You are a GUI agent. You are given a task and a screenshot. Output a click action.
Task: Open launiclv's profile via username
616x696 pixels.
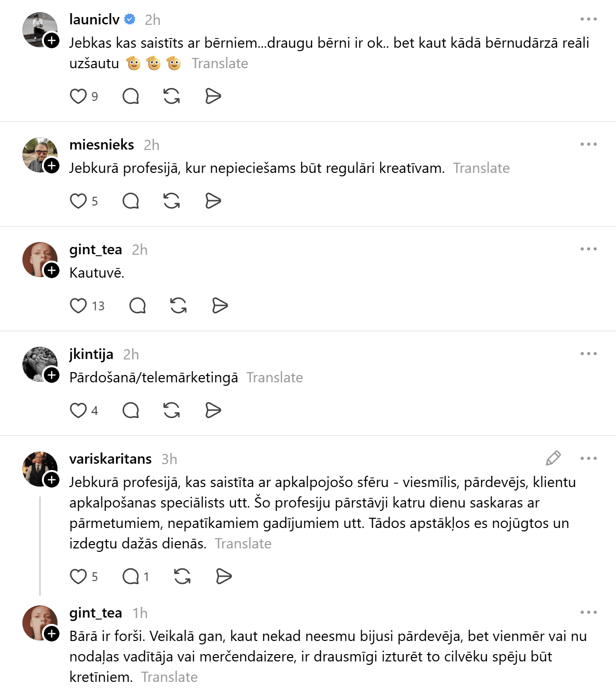[x=95, y=19]
